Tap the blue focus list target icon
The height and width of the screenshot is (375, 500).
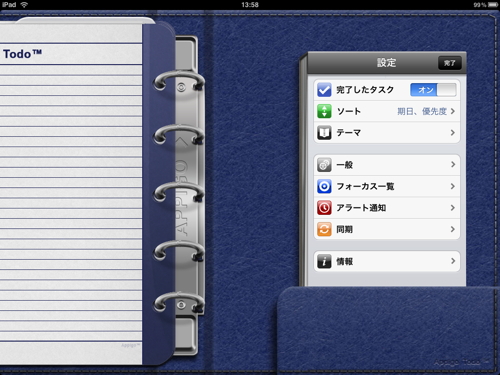pyautogui.click(x=324, y=186)
